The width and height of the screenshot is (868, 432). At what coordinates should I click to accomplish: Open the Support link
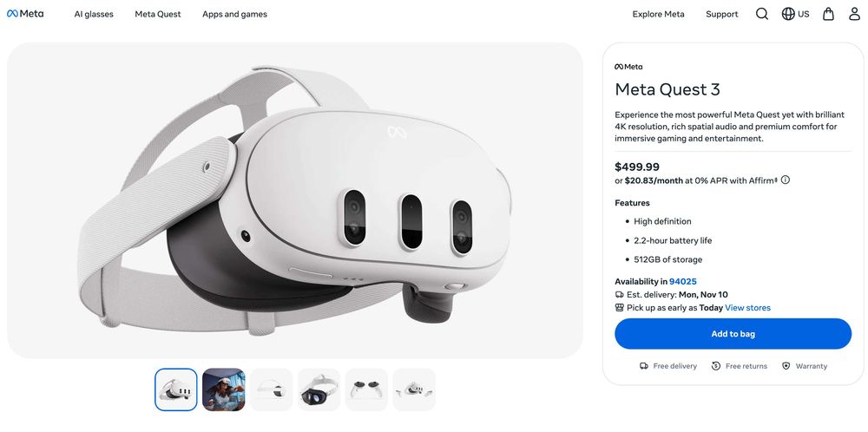pos(721,14)
